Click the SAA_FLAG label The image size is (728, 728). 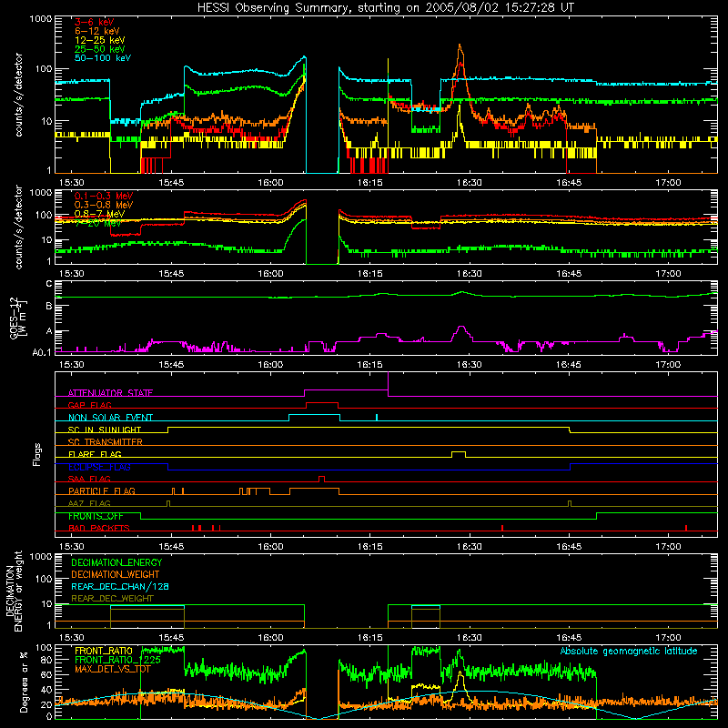coord(89,479)
